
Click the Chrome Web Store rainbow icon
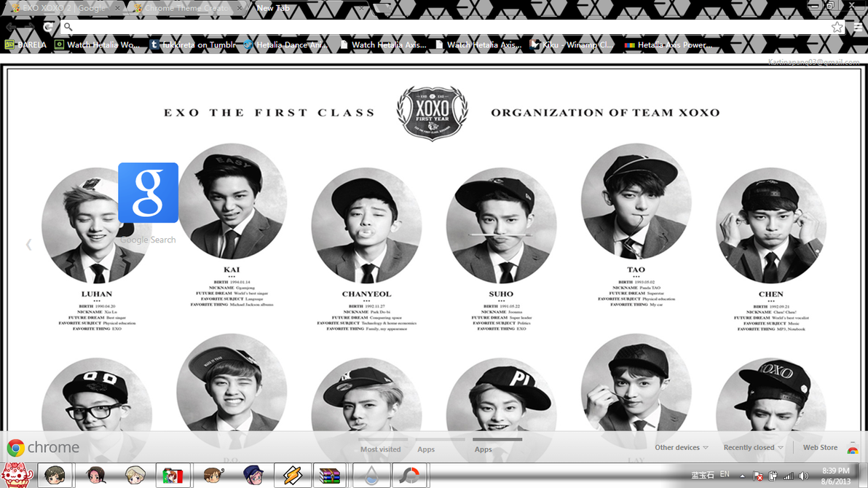coord(853,449)
